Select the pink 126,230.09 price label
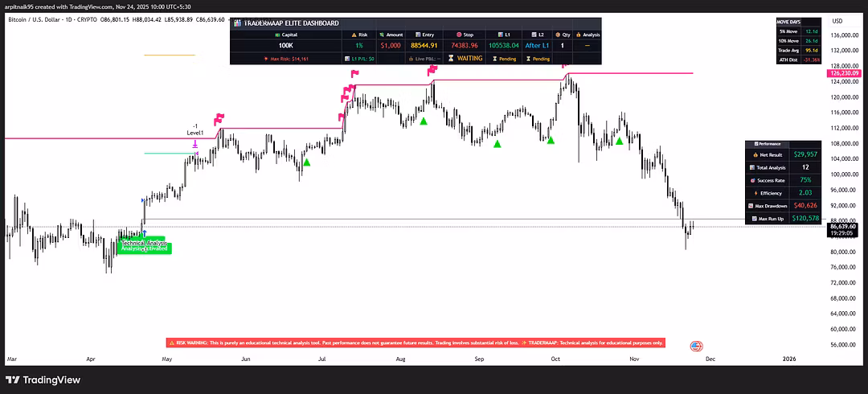Viewport: 868px width, 394px height. (844, 73)
